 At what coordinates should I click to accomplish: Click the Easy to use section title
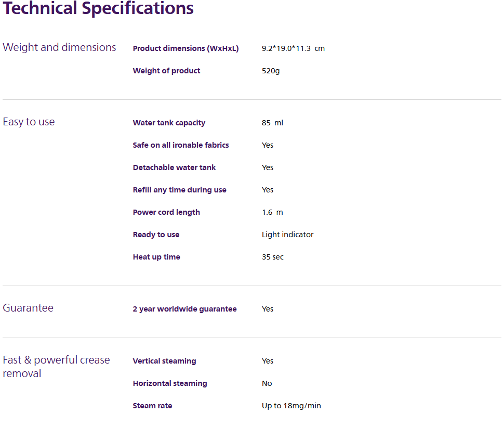click(x=29, y=122)
